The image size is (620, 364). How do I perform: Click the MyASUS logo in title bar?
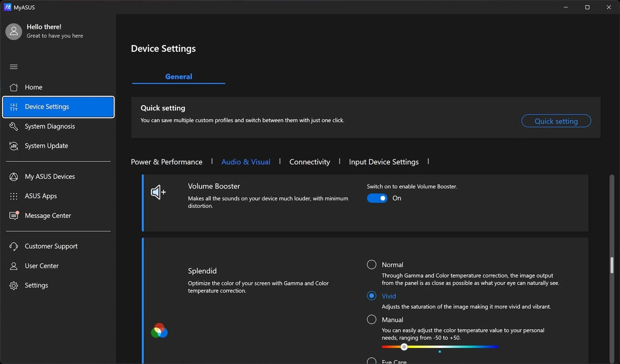7,7
